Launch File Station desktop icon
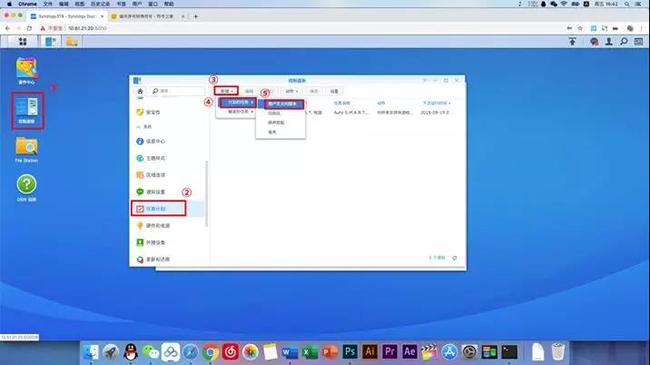The width and height of the screenshot is (650, 365). pyautogui.click(x=27, y=150)
